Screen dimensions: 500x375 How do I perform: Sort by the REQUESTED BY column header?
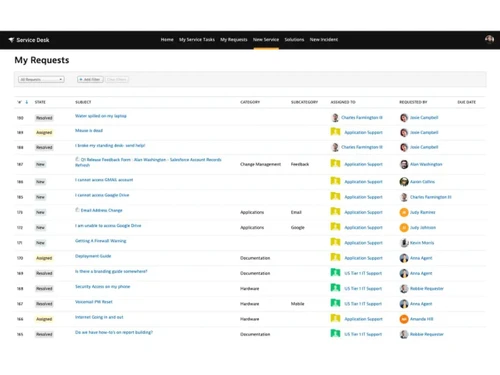pos(413,102)
